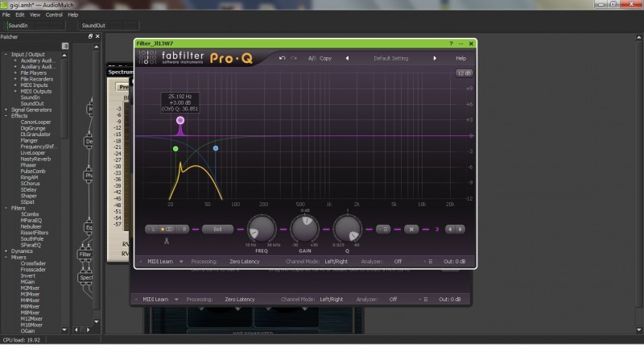Toggle the band bypass button
Screen dimensions: 644x348
(x=384, y=230)
